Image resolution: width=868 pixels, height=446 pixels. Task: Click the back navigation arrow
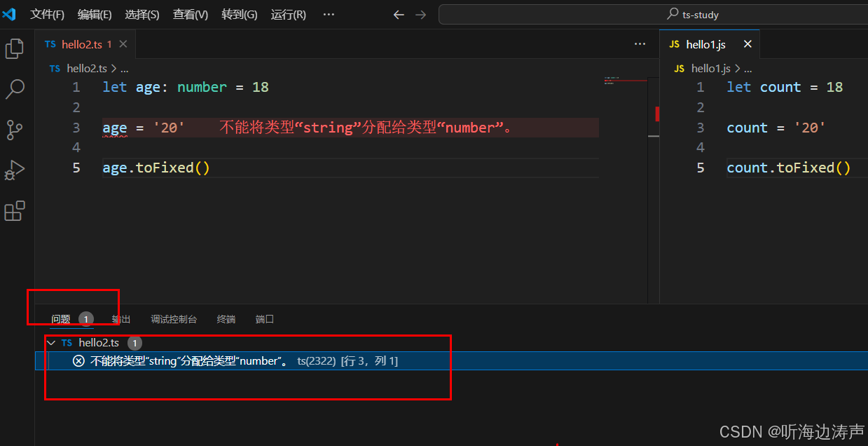[399, 14]
